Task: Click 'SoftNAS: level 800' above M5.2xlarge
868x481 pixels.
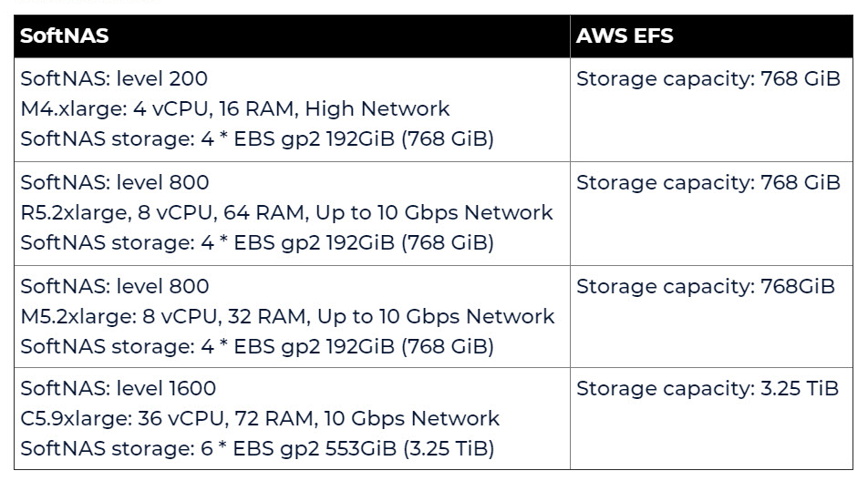Action: 114,286
